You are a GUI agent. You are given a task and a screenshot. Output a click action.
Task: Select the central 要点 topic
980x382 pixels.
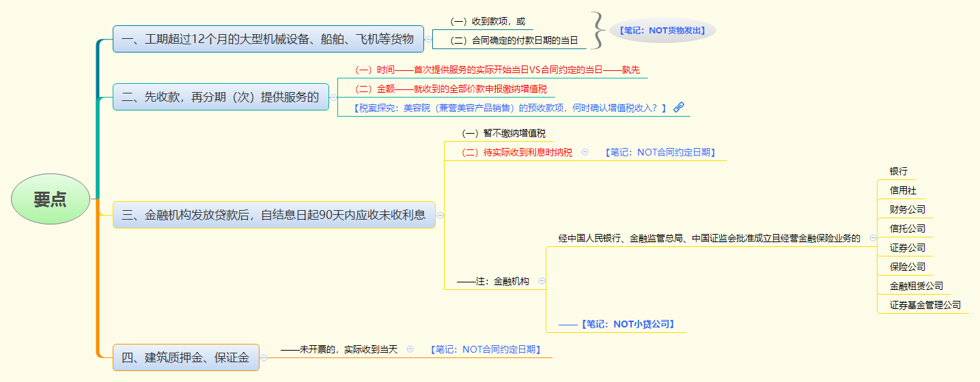[x=51, y=199]
